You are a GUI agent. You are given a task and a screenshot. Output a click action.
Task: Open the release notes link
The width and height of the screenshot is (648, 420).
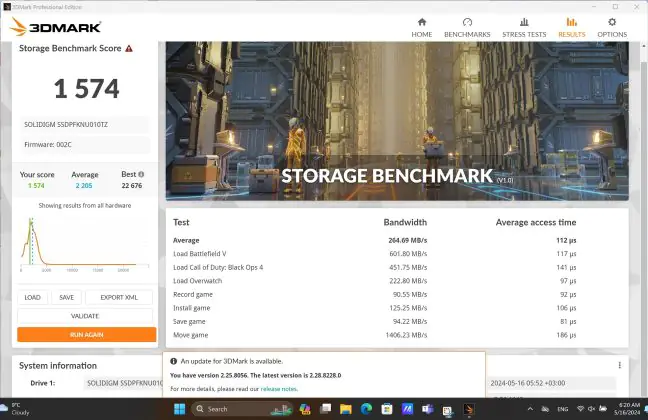tap(279, 389)
